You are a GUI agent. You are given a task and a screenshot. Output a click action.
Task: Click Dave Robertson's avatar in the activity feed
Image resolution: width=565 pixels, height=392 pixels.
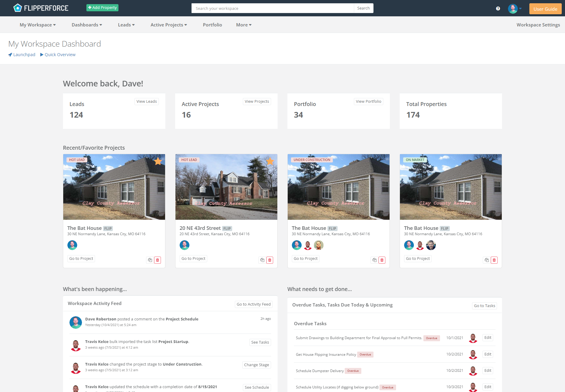(76, 323)
